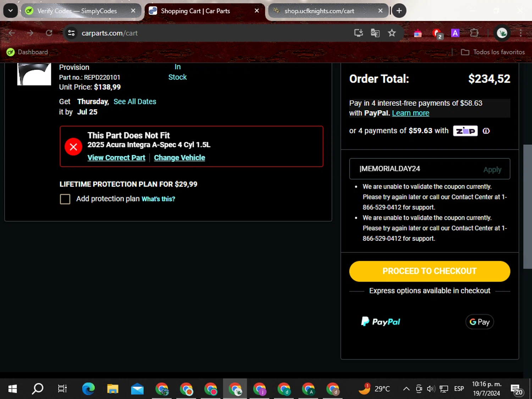Image resolution: width=532 pixels, height=399 pixels.
Task: Open Windows taskbar search
Action: [x=38, y=389]
